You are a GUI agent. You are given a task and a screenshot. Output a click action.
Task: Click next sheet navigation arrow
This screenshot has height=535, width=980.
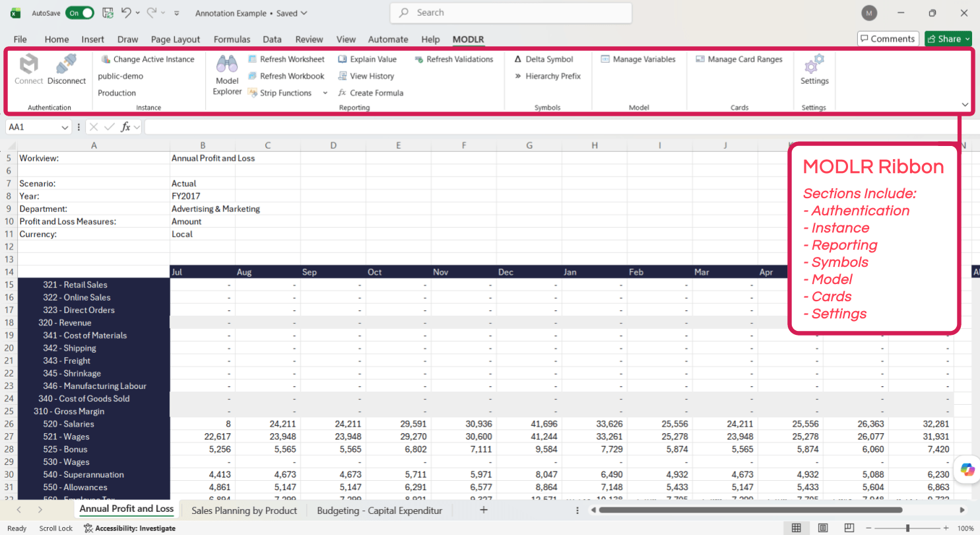coord(40,510)
